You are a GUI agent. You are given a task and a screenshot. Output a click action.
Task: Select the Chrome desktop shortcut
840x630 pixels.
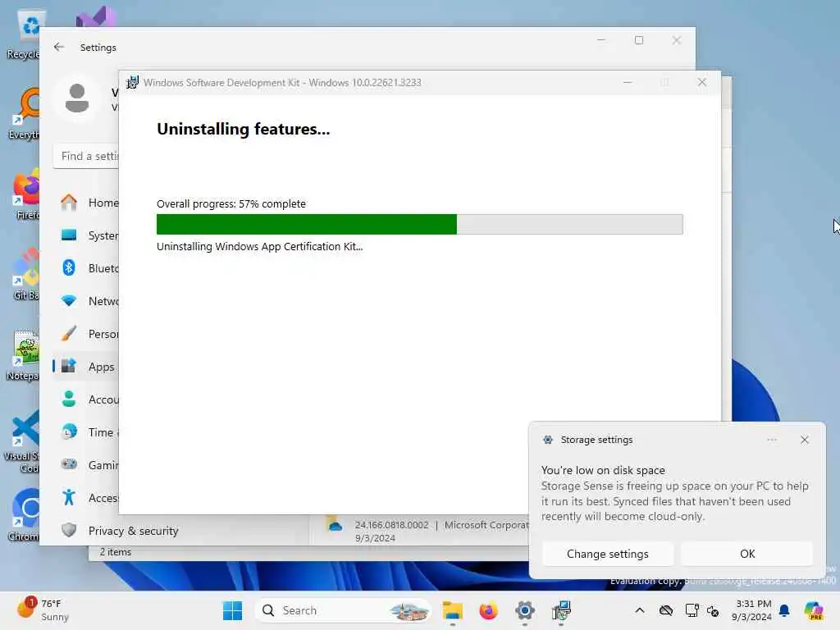pos(24,515)
